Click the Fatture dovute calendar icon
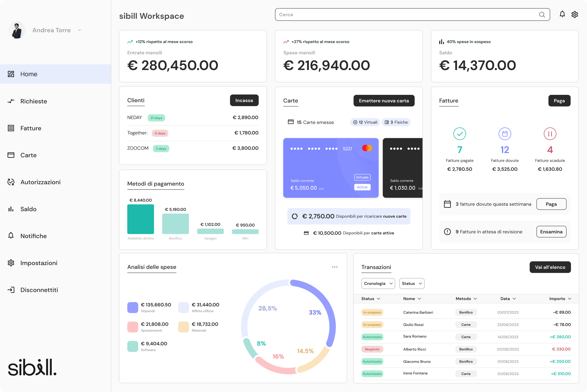The width and height of the screenshot is (587, 392). pos(505,134)
